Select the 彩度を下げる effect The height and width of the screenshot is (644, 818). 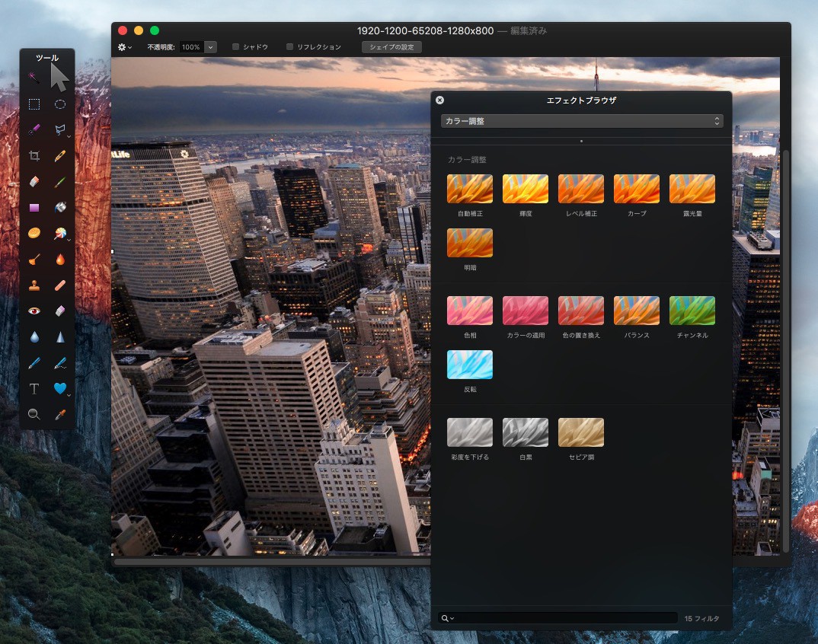point(469,432)
